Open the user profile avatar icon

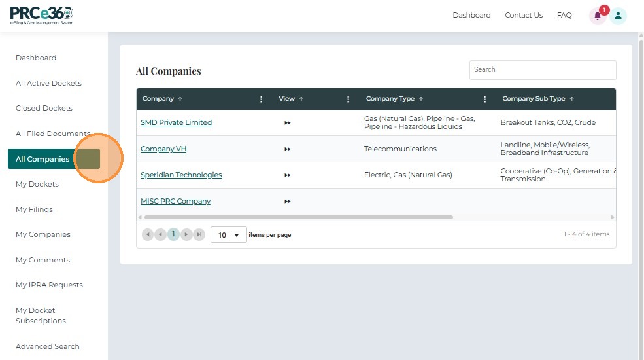click(618, 16)
